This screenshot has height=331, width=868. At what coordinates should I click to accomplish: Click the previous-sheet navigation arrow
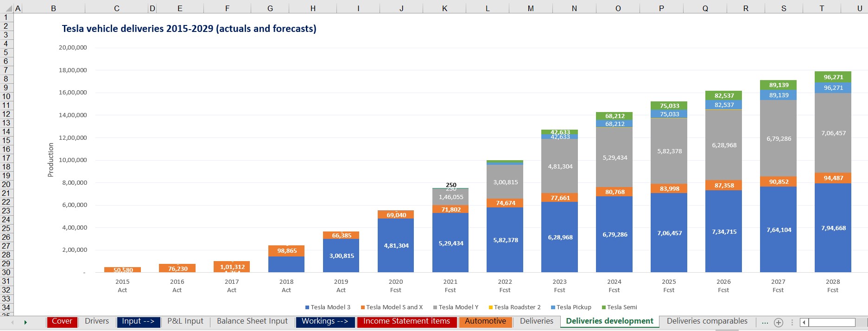(13, 322)
